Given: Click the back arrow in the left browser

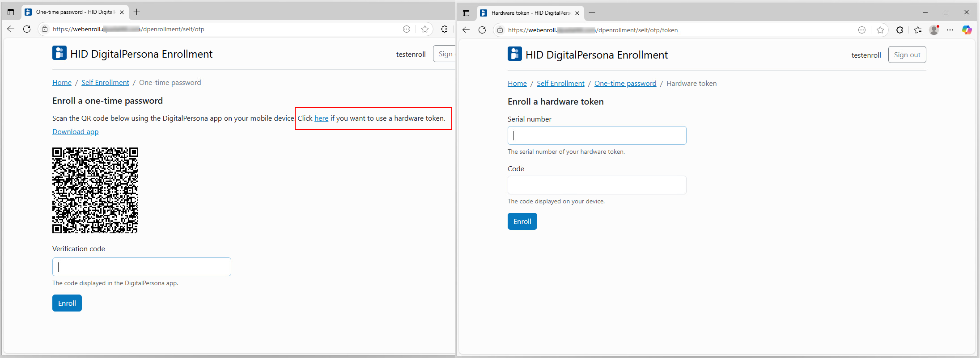Looking at the screenshot, I should (x=11, y=29).
